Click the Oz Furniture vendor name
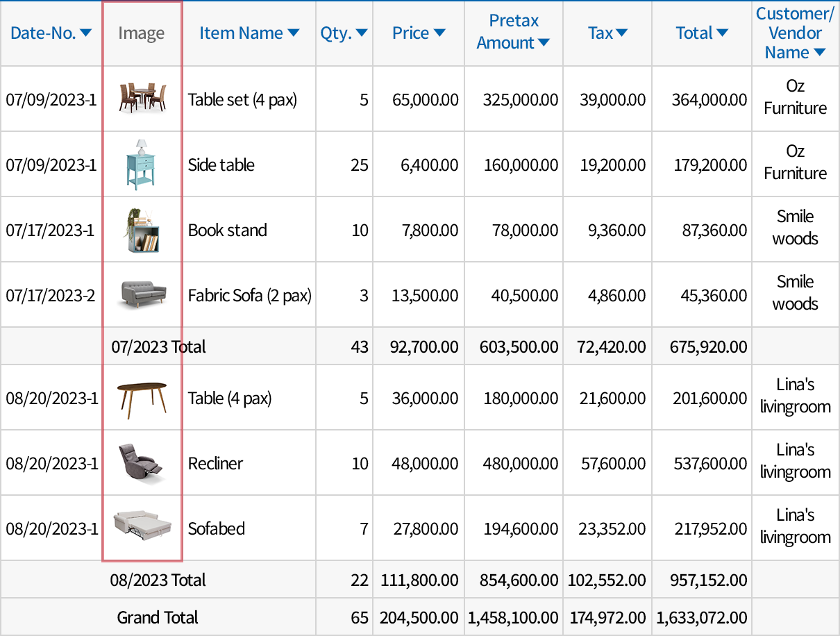Image resolution: width=840 pixels, height=636 pixels. pos(795,98)
